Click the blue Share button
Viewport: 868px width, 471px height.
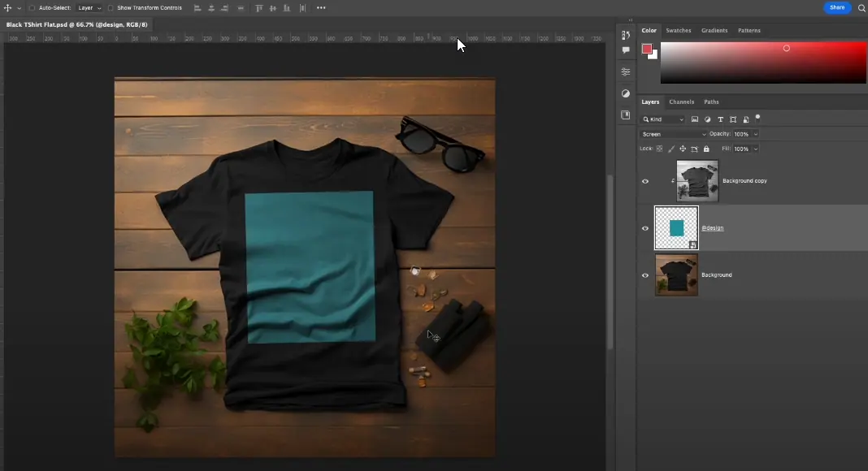pyautogui.click(x=836, y=7)
